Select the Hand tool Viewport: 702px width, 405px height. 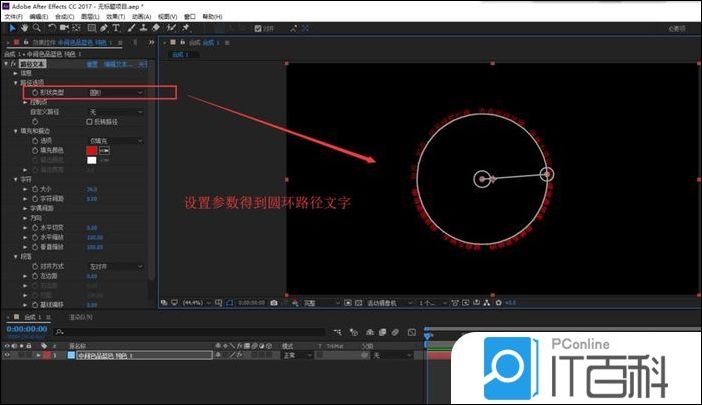(25, 28)
